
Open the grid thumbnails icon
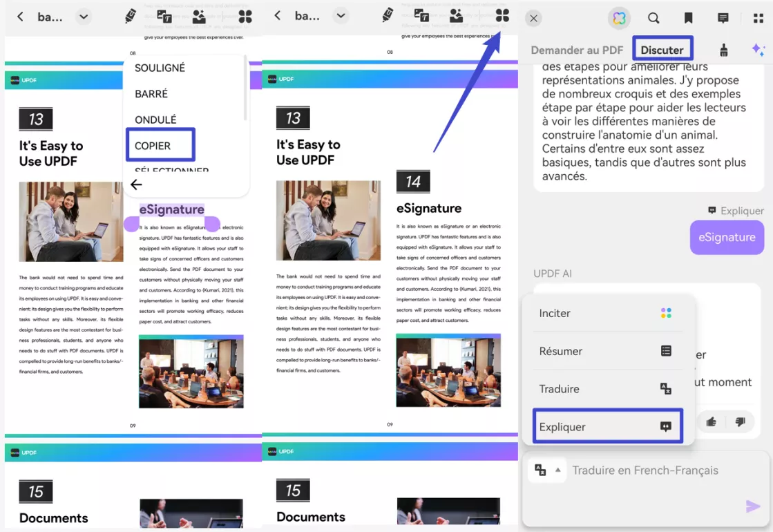758,18
